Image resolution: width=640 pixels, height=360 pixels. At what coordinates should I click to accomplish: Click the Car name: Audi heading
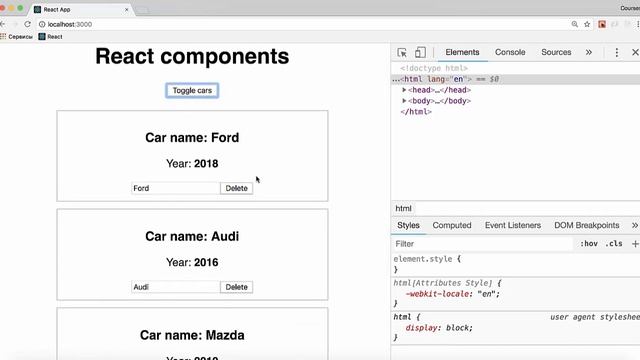click(x=192, y=236)
